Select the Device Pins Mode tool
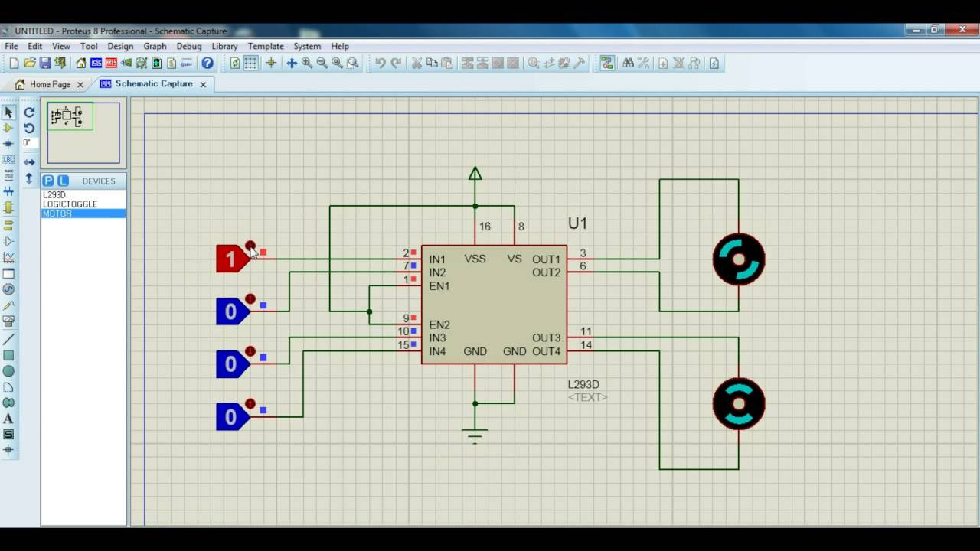980x551 pixels. [x=8, y=242]
